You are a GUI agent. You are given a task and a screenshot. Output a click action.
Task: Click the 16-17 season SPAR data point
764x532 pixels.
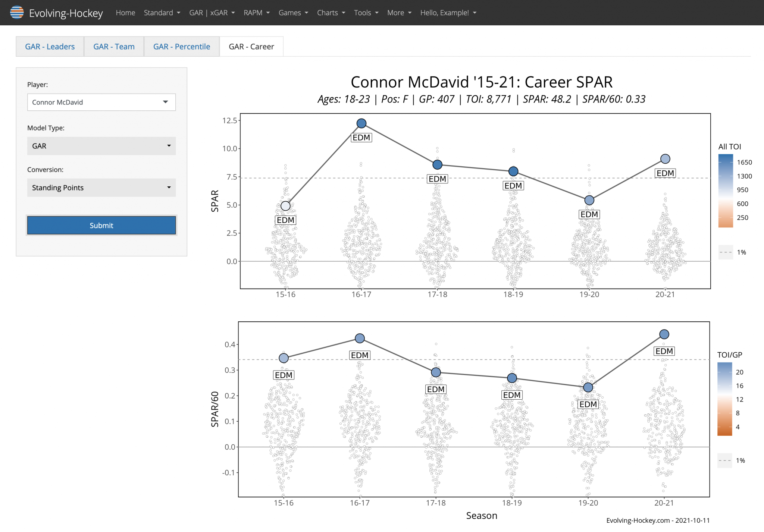pyautogui.click(x=361, y=123)
